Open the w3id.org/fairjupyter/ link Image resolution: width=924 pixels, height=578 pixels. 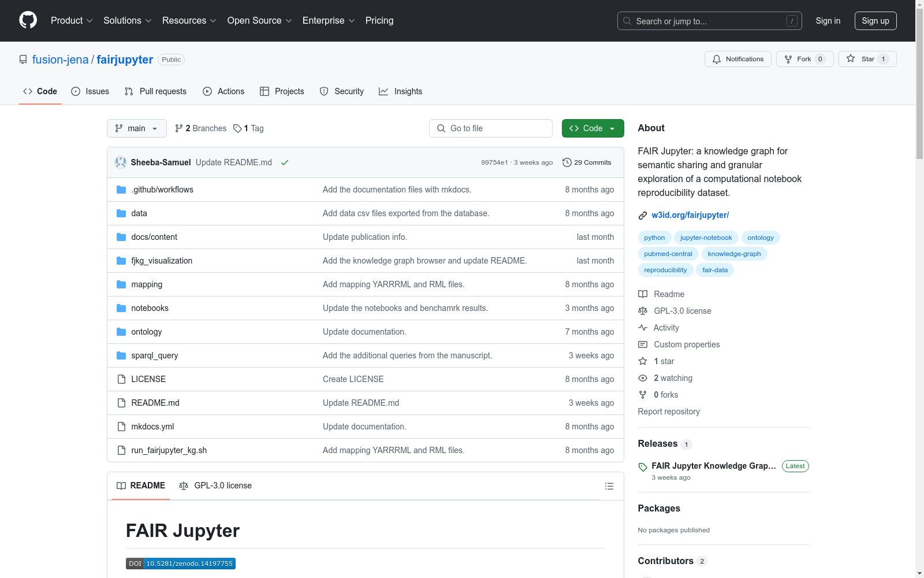click(x=690, y=215)
